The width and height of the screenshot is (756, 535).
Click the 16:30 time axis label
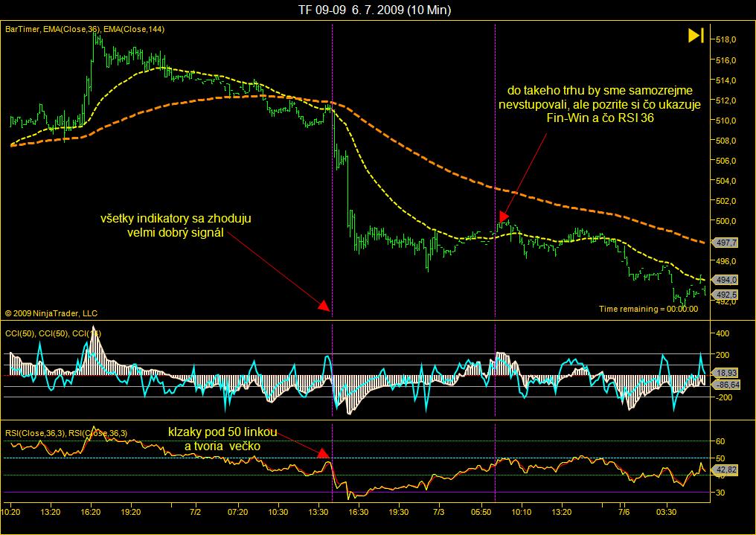(x=358, y=512)
